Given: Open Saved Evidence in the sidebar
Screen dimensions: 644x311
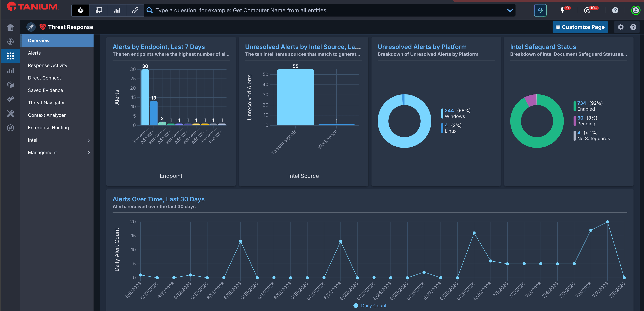Looking at the screenshot, I should click(57, 90).
